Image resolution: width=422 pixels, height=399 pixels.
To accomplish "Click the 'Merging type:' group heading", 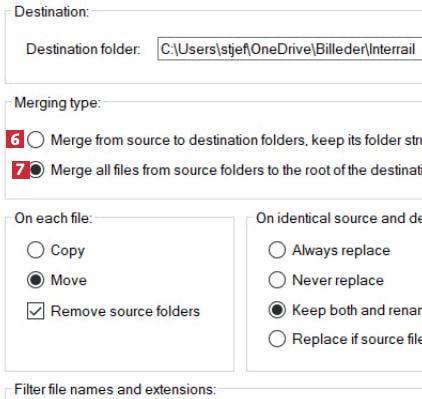I will 57,103.
